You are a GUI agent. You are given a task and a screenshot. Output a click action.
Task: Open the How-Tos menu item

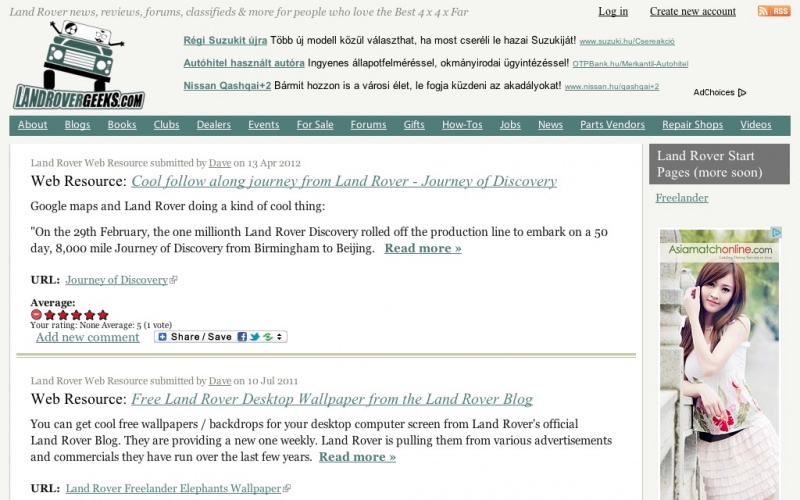[x=462, y=124]
